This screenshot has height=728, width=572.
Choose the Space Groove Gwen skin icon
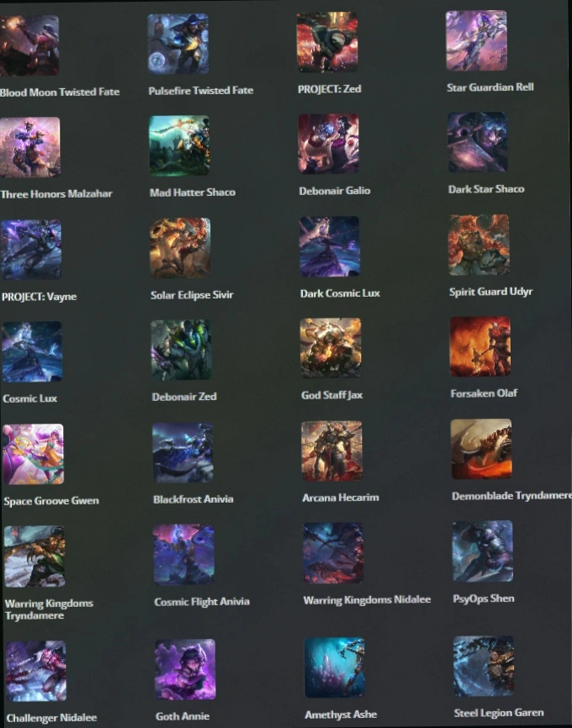pos(33,454)
